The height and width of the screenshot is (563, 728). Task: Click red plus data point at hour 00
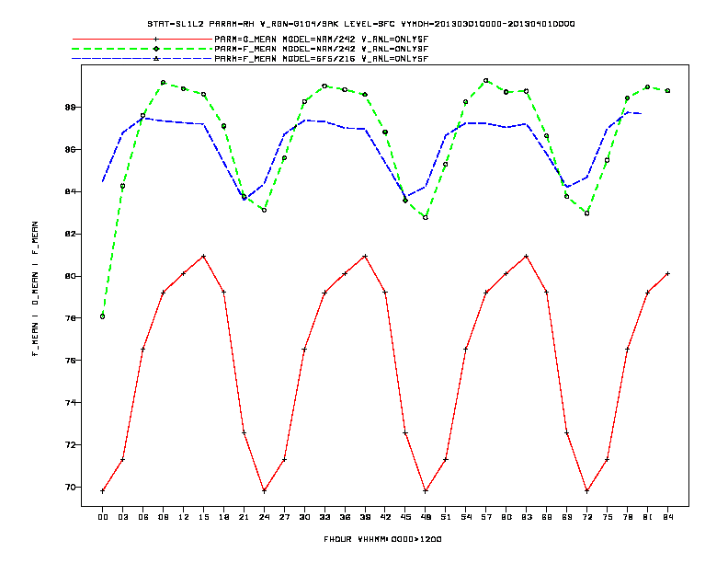point(103,491)
